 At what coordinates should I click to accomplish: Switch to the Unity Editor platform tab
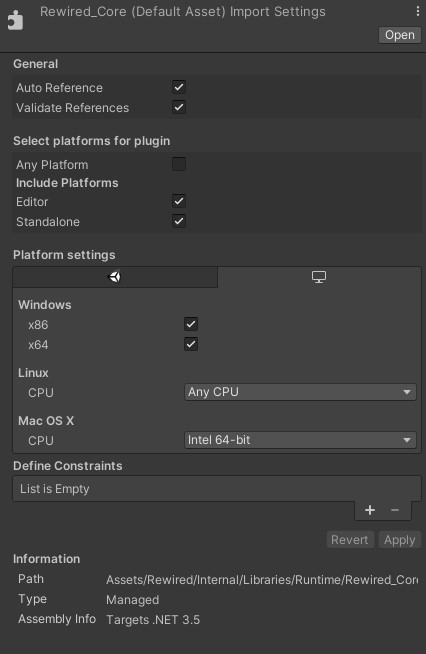(x=115, y=277)
